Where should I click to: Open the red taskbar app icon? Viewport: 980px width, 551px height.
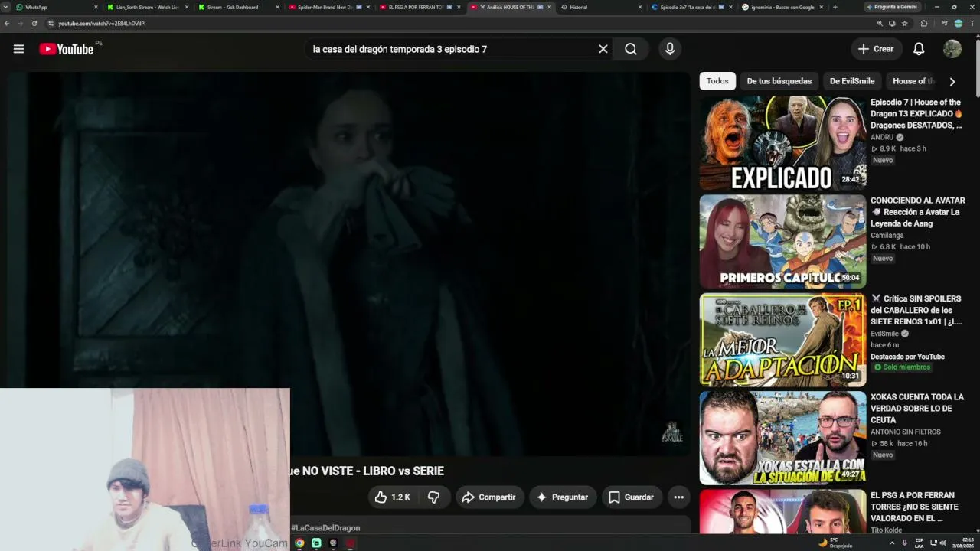pyautogui.click(x=350, y=543)
